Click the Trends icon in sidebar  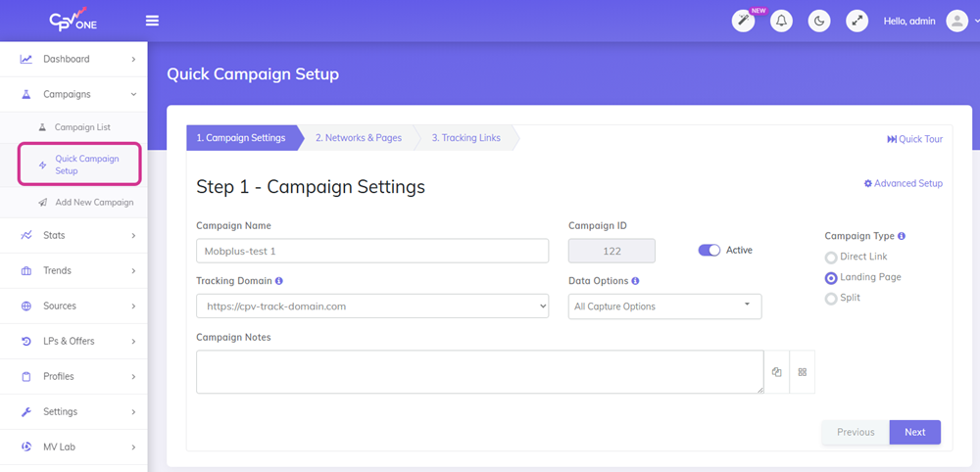point(26,271)
